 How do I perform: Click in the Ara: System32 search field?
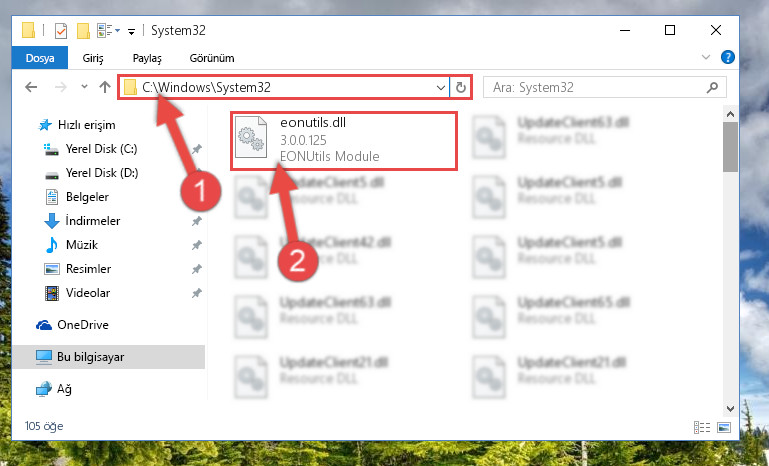[596, 87]
